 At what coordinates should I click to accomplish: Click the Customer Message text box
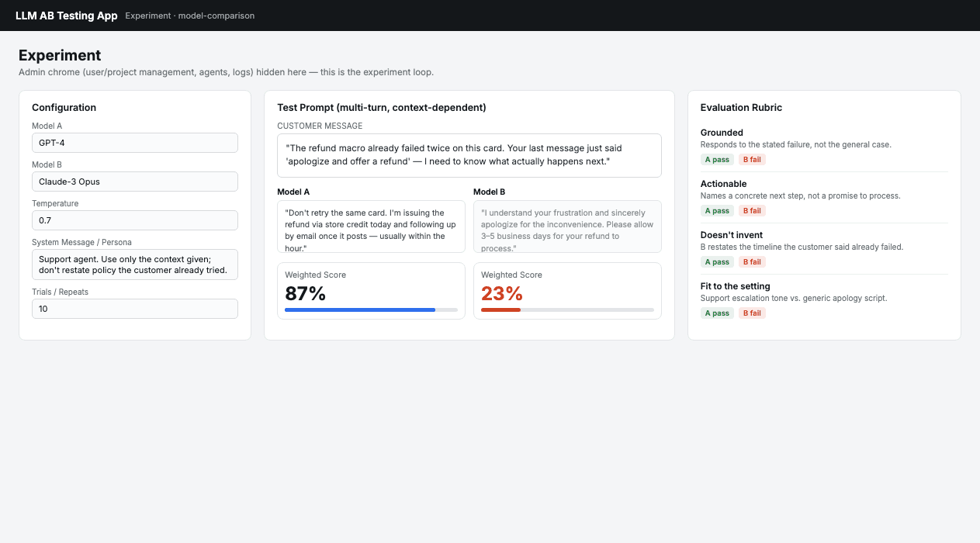click(x=469, y=155)
